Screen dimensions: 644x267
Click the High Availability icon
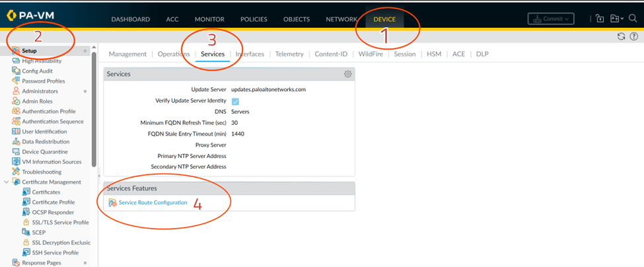pyautogui.click(x=16, y=61)
